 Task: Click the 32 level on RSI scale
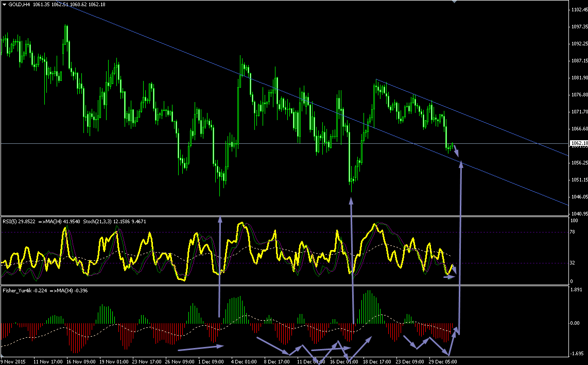click(x=573, y=263)
